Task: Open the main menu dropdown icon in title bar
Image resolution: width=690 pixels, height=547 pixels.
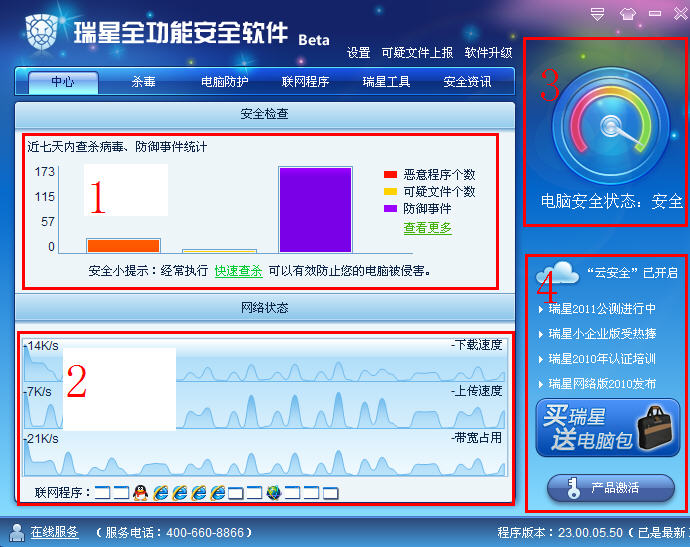Action: point(597,14)
